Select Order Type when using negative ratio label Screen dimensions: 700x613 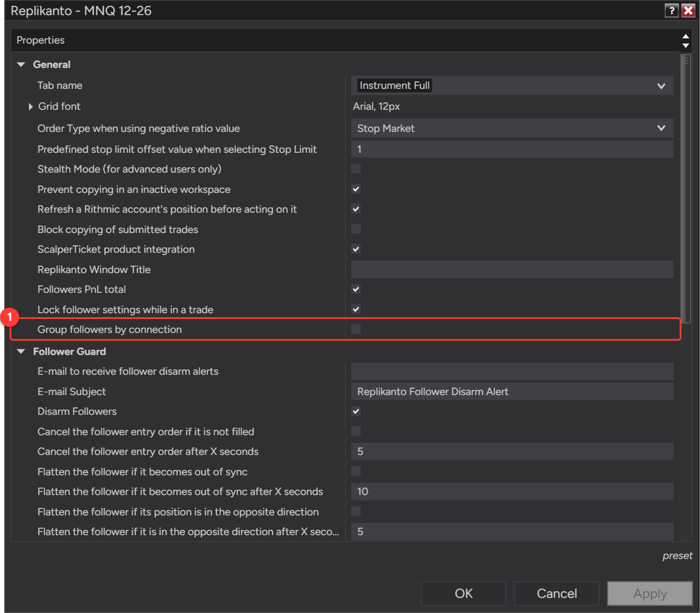[139, 128]
